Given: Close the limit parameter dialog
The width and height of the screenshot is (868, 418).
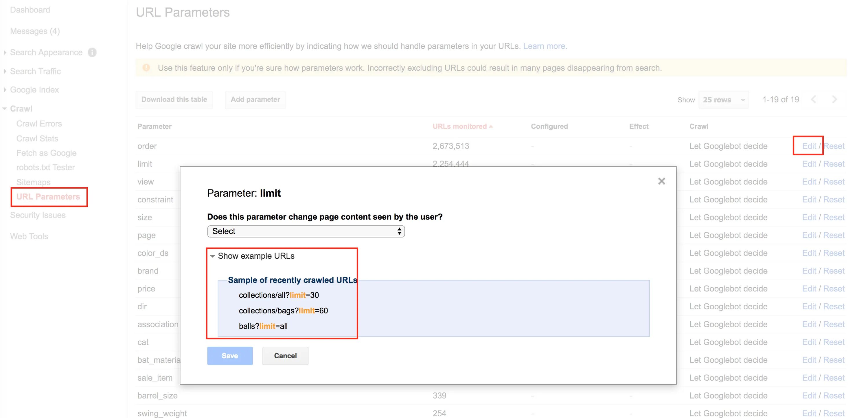Looking at the screenshot, I should [661, 181].
